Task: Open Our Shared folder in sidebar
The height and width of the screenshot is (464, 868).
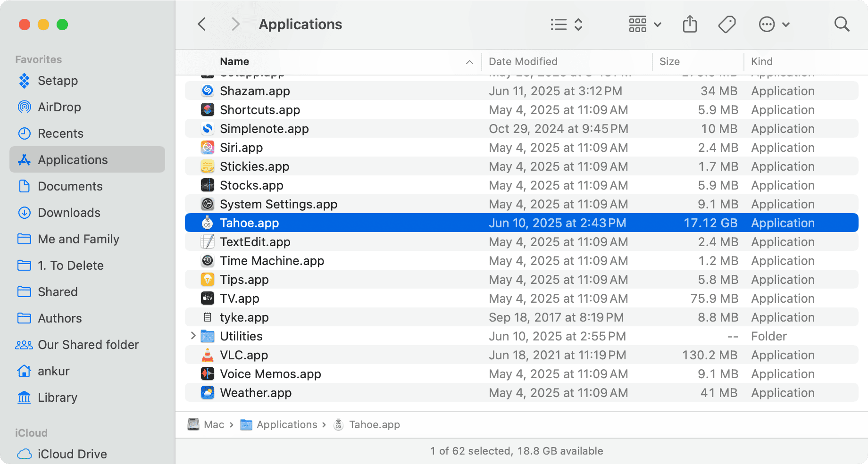Action: 87,345
